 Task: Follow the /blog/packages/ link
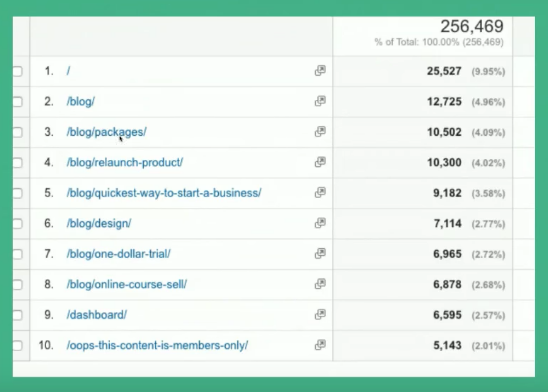click(107, 132)
